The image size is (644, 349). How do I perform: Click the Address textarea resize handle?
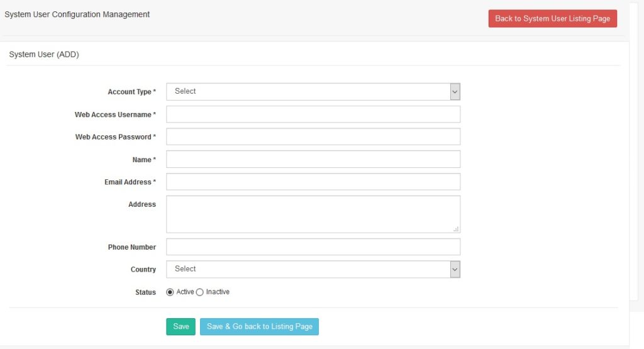point(456,229)
